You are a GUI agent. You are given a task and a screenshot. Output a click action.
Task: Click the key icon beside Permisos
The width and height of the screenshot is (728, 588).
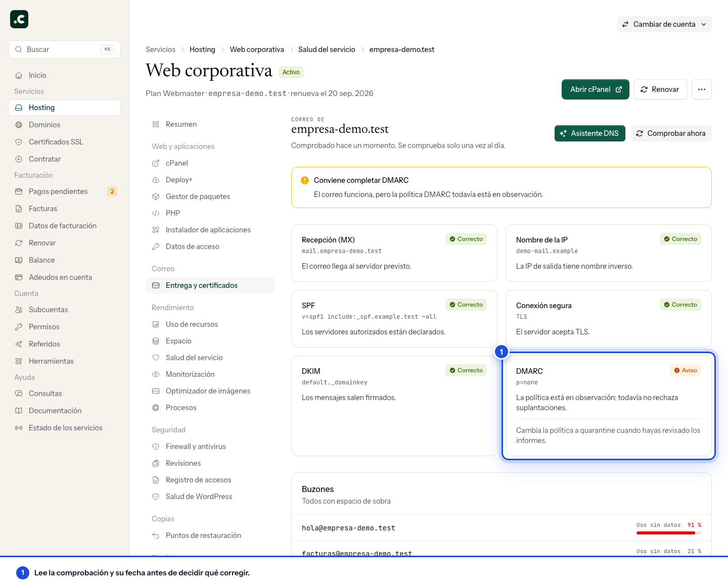19,327
